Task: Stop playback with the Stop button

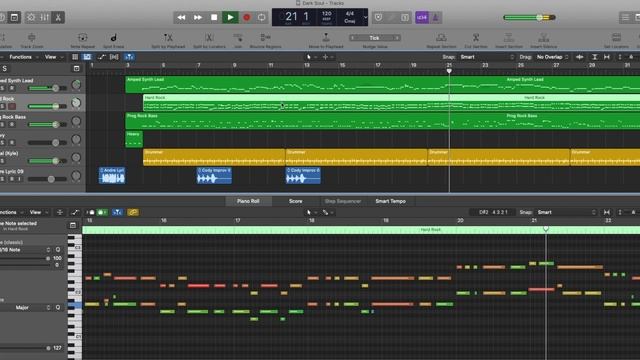Action: pos(214,18)
